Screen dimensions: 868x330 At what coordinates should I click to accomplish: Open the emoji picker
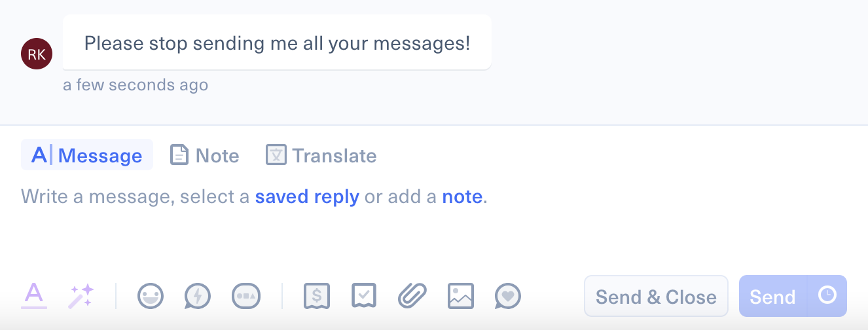pyautogui.click(x=150, y=296)
